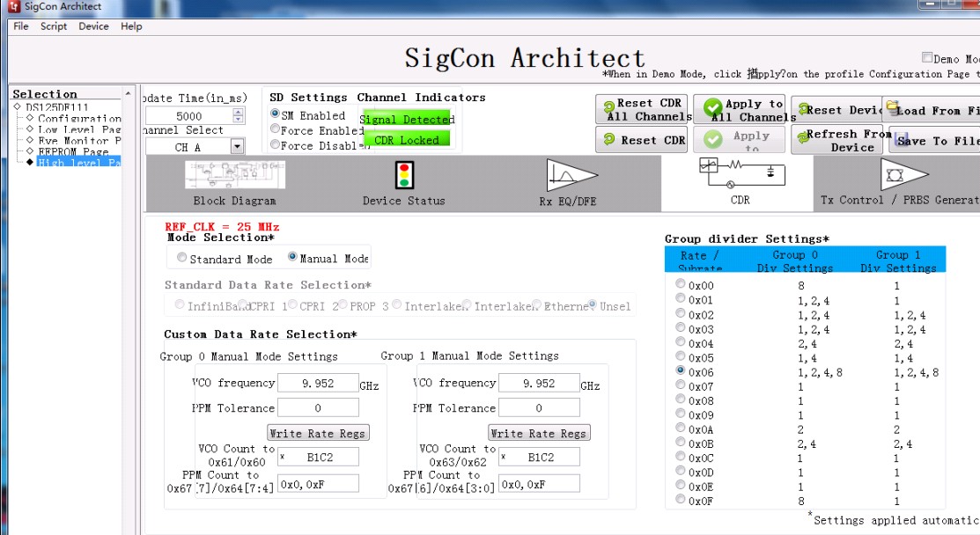Expand the DS125DF111 tree node
980x535 pixels.
(x=18, y=107)
